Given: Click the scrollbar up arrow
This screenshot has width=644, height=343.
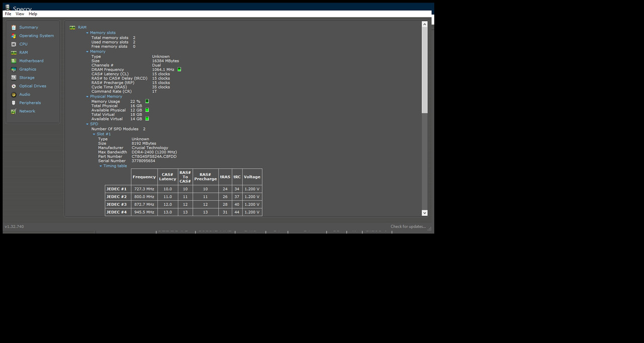Looking at the screenshot, I should point(424,24).
